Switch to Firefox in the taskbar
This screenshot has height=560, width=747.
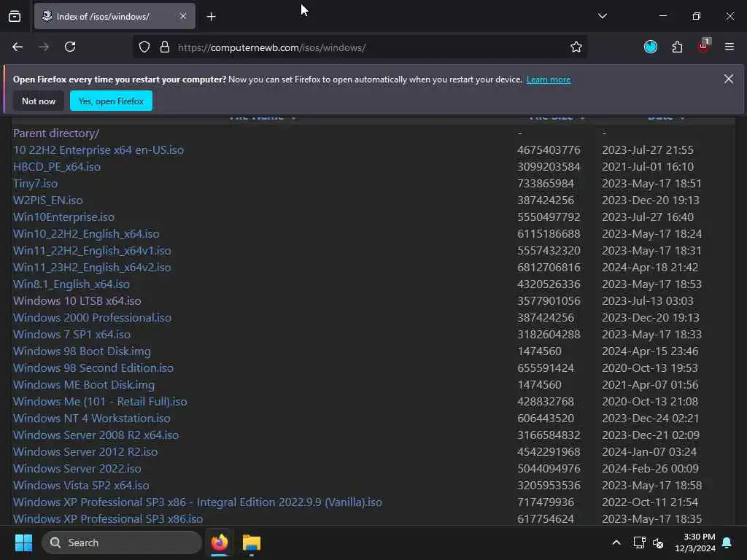pos(220,542)
